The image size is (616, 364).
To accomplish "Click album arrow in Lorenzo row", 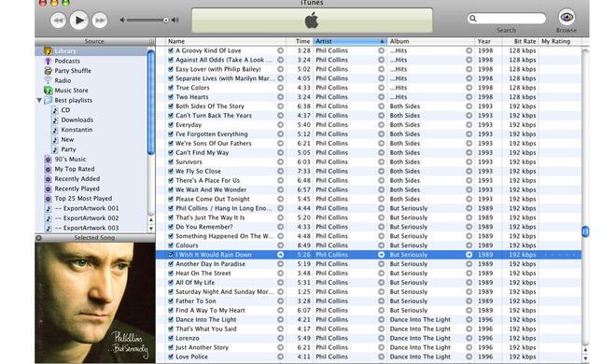I will tap(469, 338).
